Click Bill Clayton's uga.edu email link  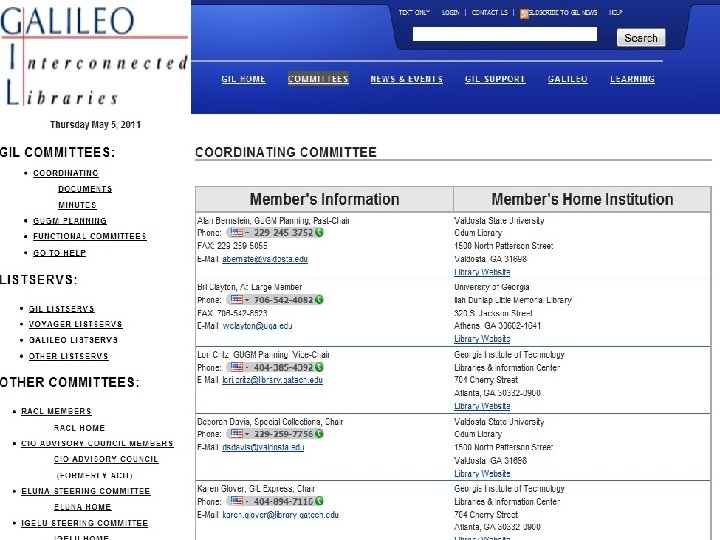pos(257,326)
